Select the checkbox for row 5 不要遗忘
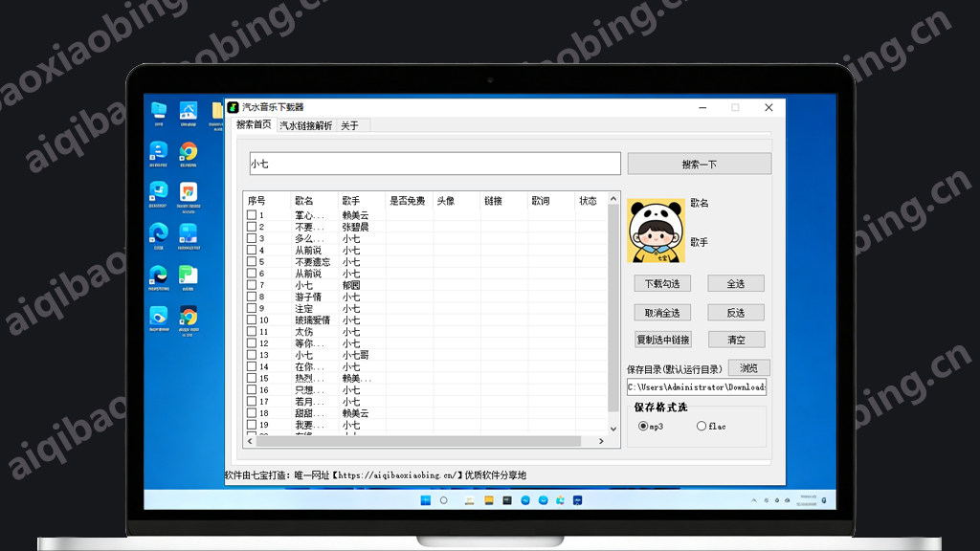Screen dimensions: 980x551 click(252, 262)
